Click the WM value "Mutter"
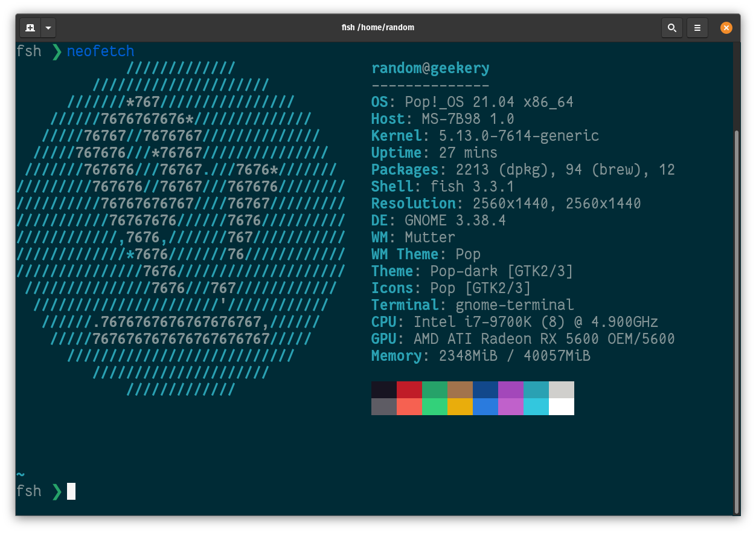The width and height of the screenshot is (756, 533). pos(430,237)
